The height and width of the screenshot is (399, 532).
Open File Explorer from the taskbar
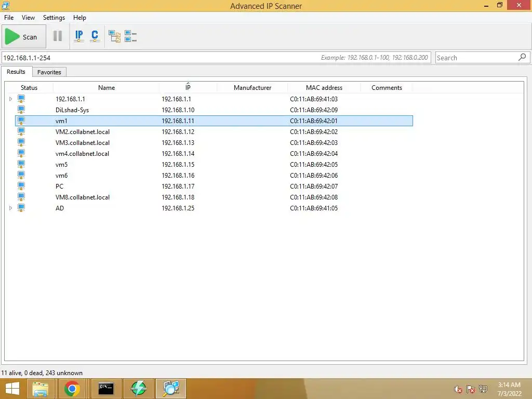(x=41, y=389)
